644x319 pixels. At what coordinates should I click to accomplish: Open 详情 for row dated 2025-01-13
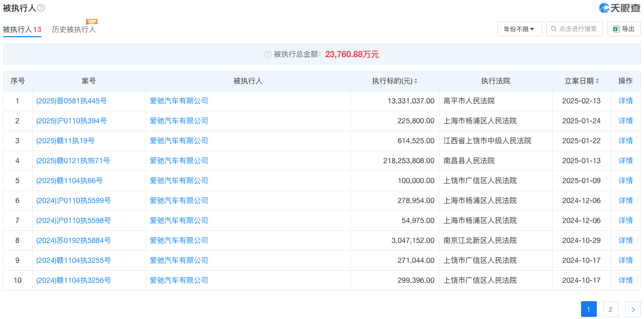point(626,161)
